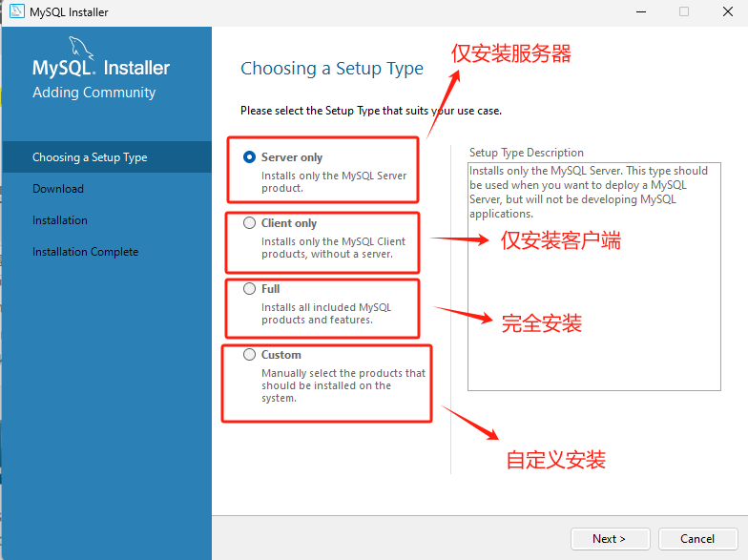Open the Choosing a Setup Type step
The width and height of the screenshot is (748, 560).
click(107, 156)
